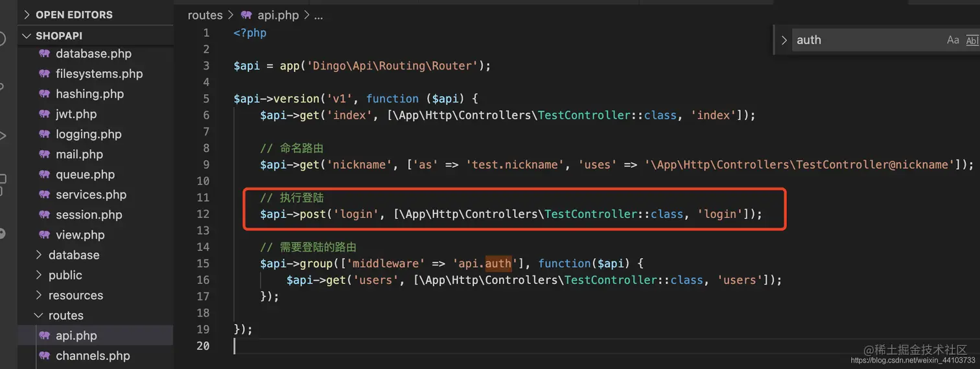980x369 pixels.
Task: Collapse the SHOPAPI project section
Action: pos(27,35)
